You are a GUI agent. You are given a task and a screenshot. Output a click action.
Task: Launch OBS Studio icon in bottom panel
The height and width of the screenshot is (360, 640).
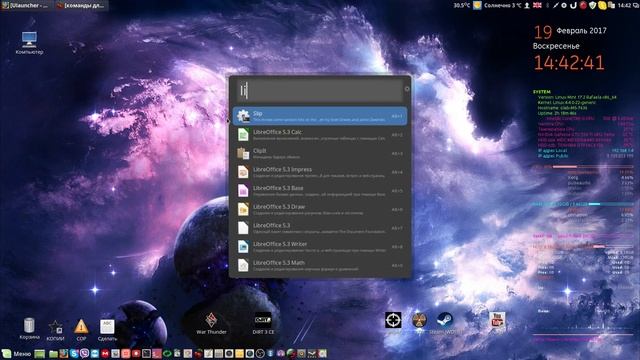(x=260, y=354)
